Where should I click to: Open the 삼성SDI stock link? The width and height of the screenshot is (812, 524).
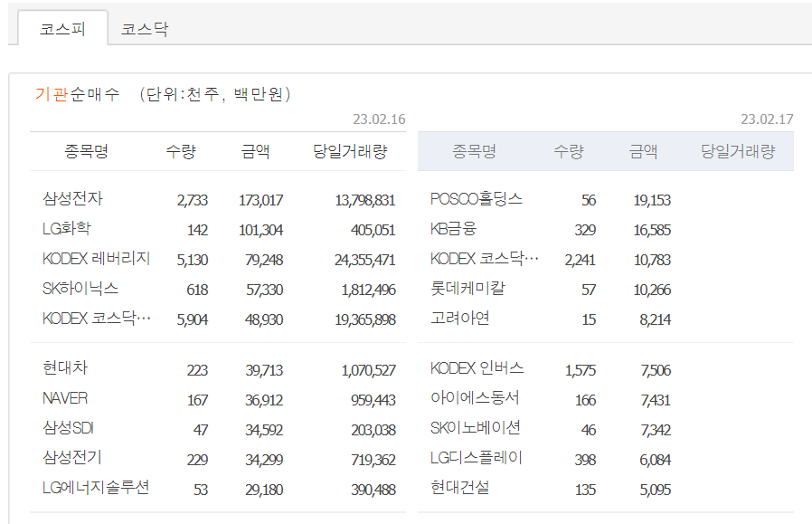click(68, 428)
